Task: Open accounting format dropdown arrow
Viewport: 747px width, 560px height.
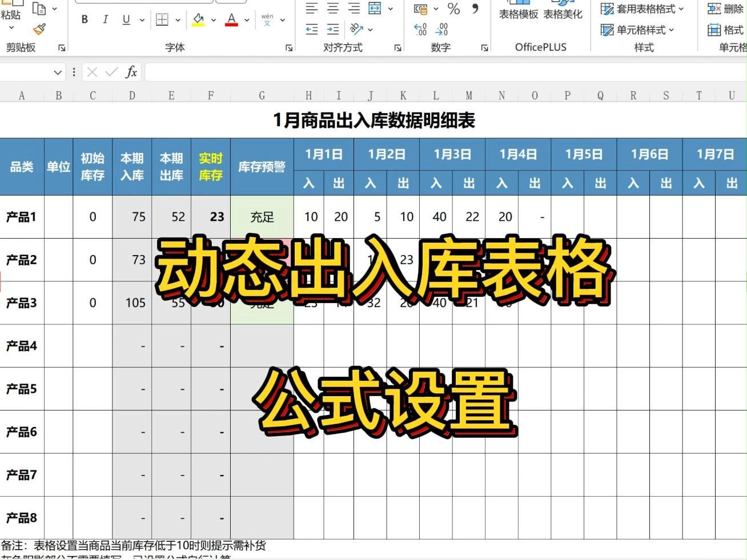Action: (436, 9)
